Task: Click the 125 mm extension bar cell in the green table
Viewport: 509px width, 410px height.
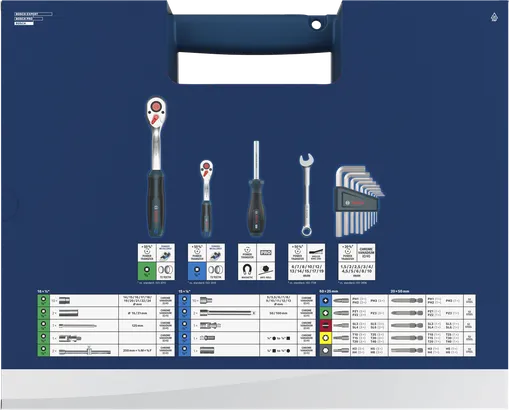Action: pyautogui.click(x=137, y=325)
